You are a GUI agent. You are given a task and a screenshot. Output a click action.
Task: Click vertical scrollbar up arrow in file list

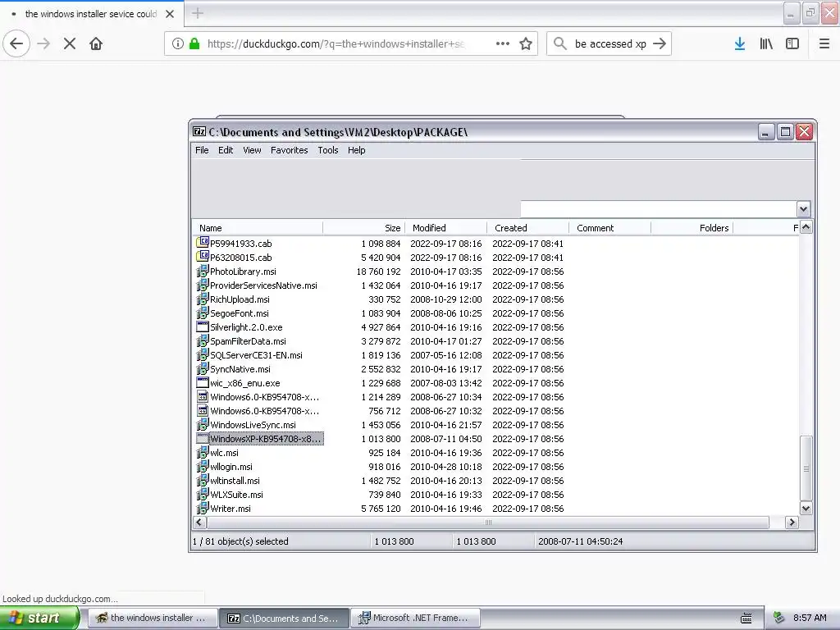(806, 227)
